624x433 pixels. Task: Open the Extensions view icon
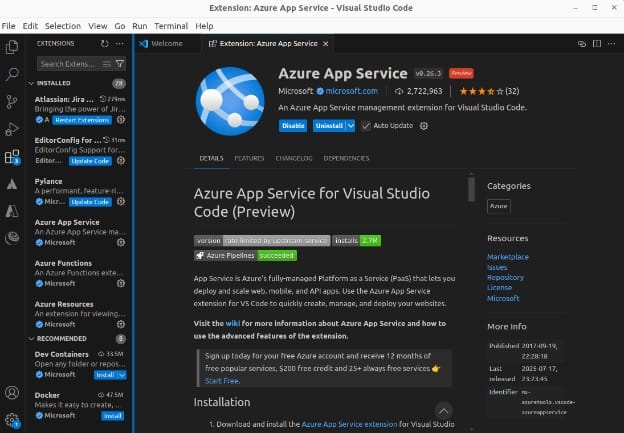pos(12,157)
